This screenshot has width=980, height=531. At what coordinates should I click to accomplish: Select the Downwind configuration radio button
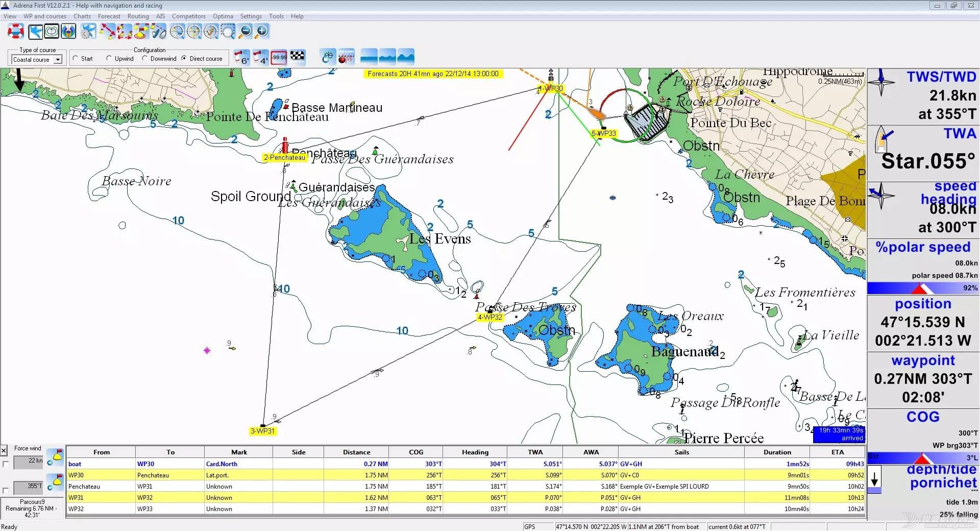pyautogui.click(x=144, y=58)
